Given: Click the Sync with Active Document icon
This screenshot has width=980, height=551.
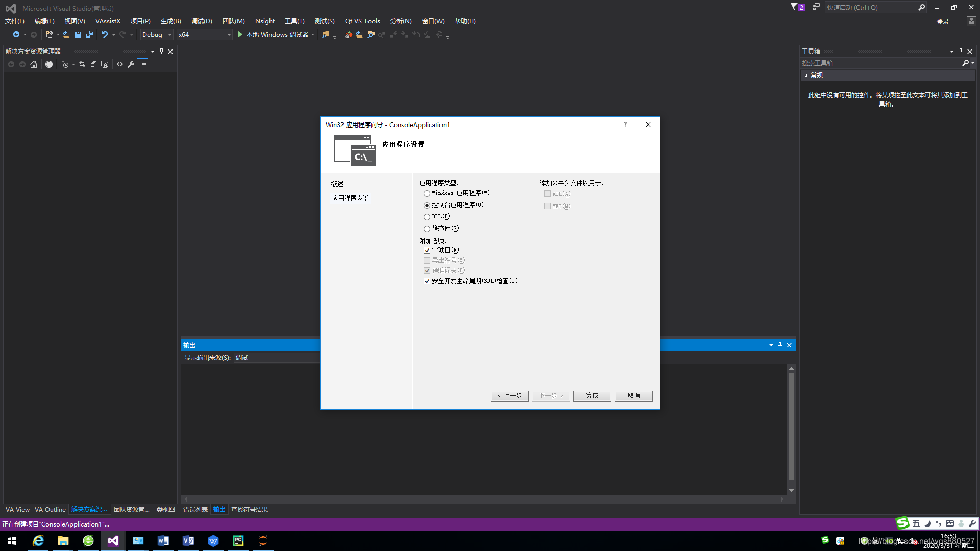Looking at the screenshot, I should click(82, 64).
